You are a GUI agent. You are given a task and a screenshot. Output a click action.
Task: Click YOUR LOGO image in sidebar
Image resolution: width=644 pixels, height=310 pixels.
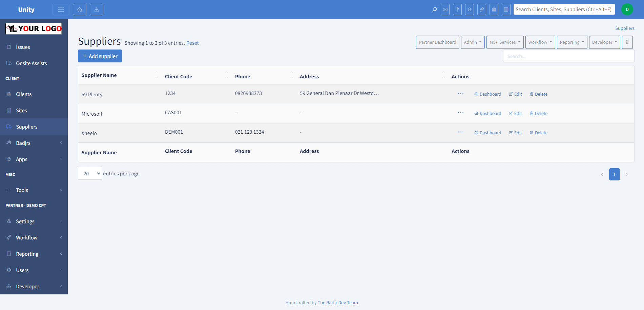[34, 29]
